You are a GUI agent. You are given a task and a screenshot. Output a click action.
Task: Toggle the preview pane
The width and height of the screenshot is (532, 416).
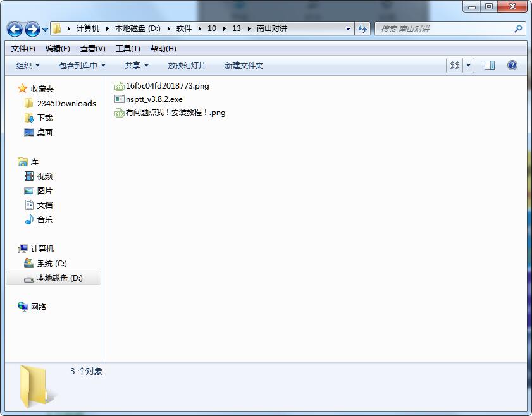click(x=490, y=65)
